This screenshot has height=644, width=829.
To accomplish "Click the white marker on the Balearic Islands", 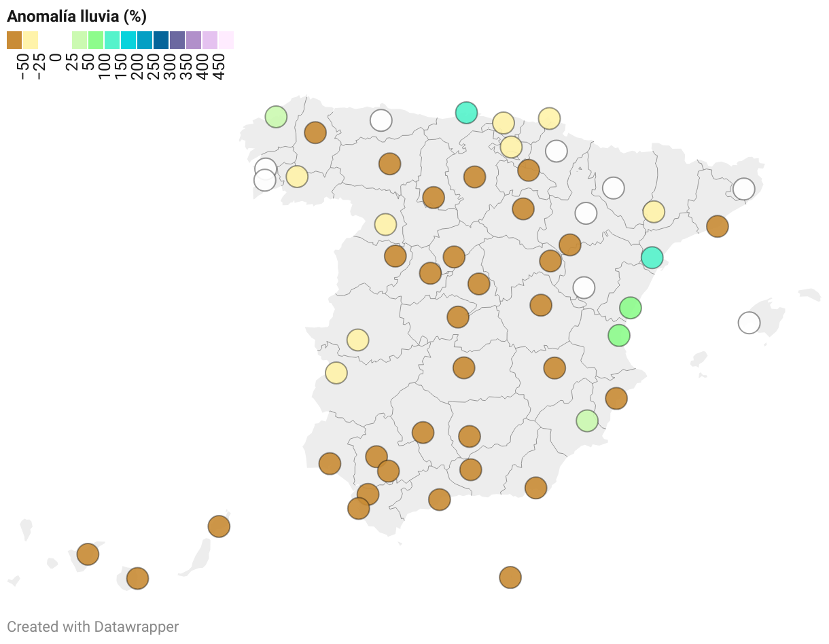I will point(749,323).
